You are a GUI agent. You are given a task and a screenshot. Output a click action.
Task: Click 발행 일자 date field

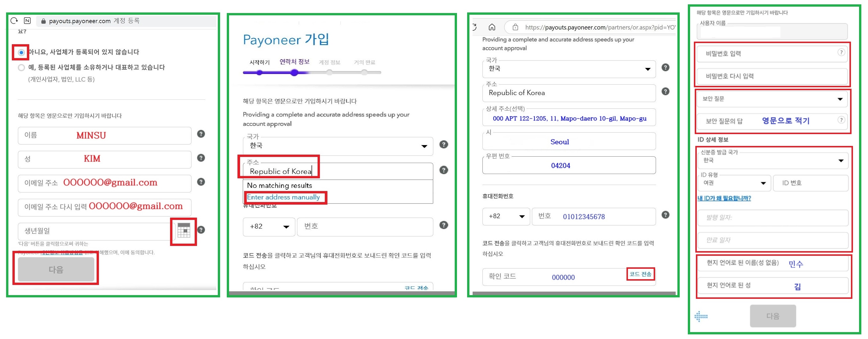(773, 218)
